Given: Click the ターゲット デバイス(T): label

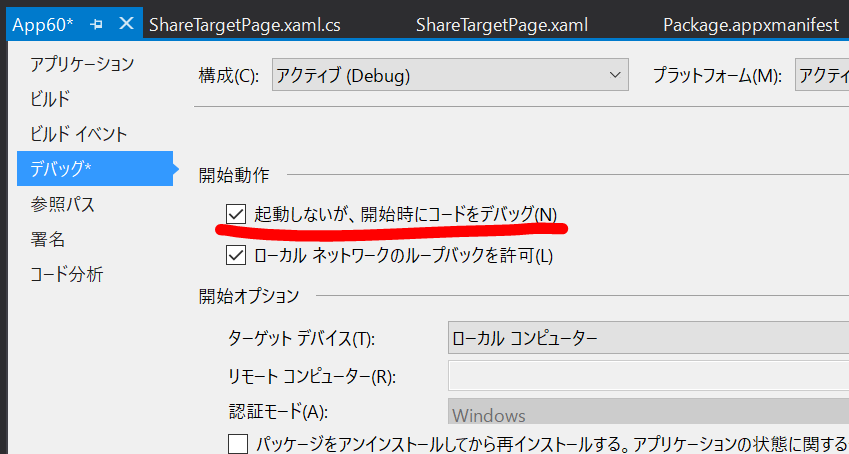Looking at the screenshot, I should [x=302, y=340].
